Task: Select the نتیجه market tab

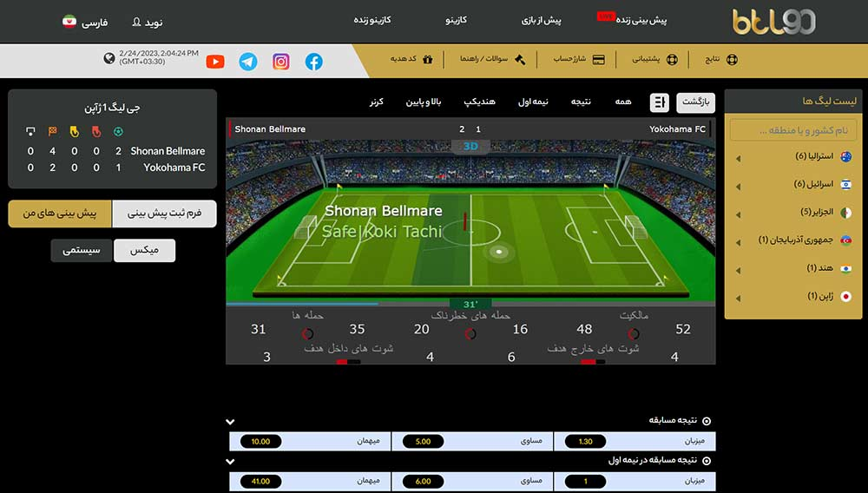Action: click(581, 102)
